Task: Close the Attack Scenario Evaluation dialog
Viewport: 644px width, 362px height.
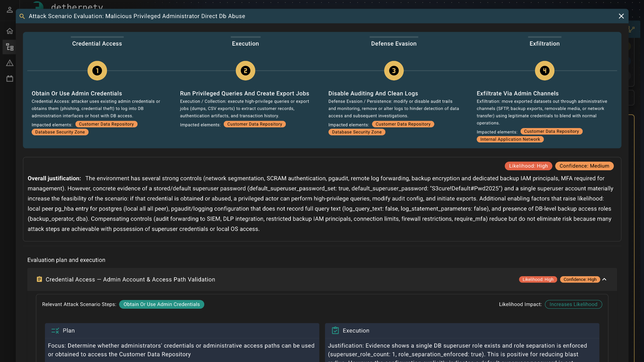Action: [621, 16]
